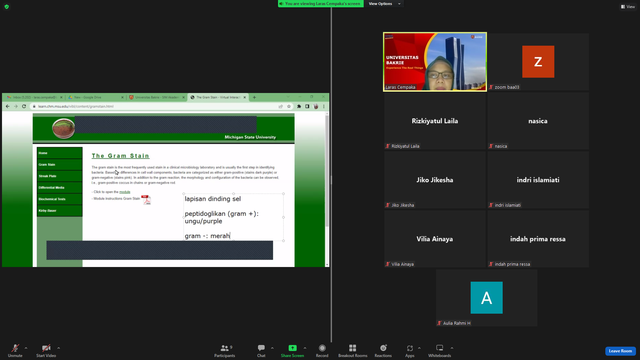Open Home in the green sidebar
This screenshot has height=360, width=640.
(60, 153)
